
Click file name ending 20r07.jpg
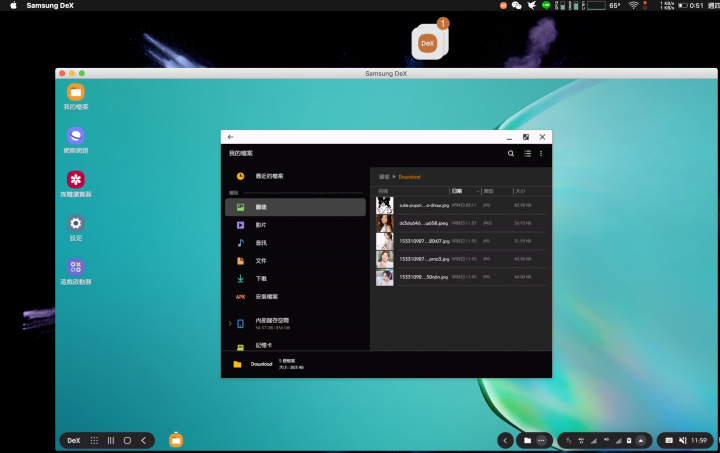[424, 241]
